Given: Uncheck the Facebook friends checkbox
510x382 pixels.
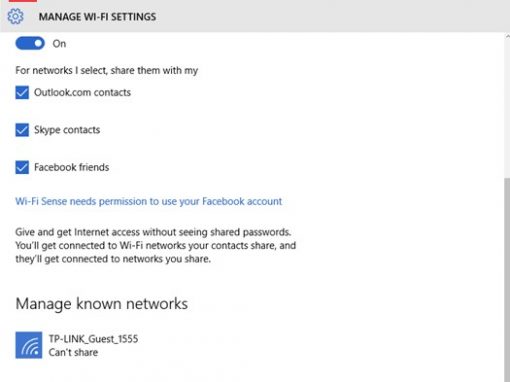Looking at the screenshot, I should pyautogui.click(x=22, y=167).
